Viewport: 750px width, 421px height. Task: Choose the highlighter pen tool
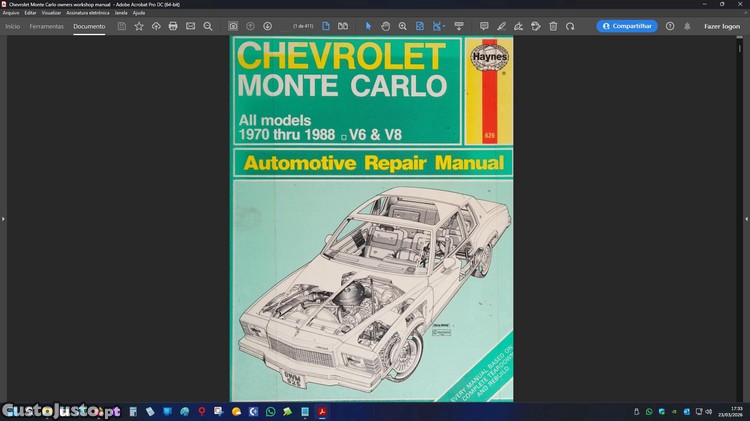(501, 26)
